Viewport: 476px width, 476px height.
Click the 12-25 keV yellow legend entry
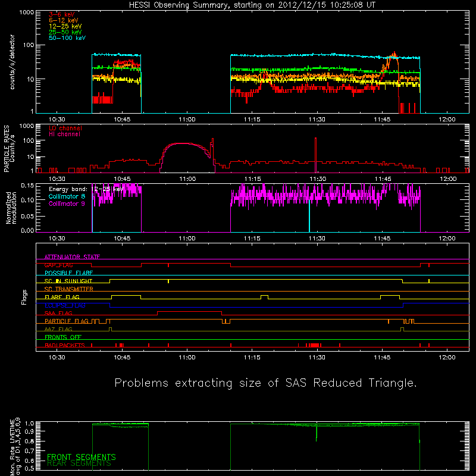tap(65, 26)
